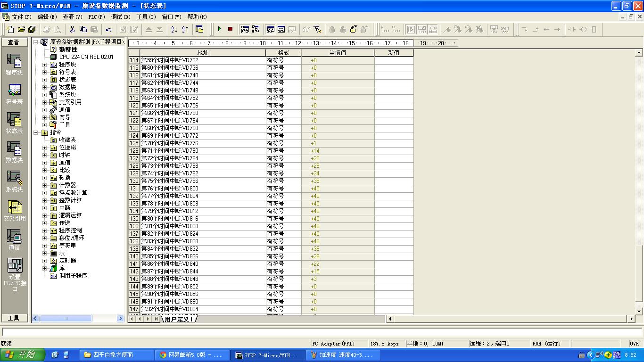Click the RUN (green play) toolbar icon
Viewport: 644px width, 362px height.
point(219,29)
